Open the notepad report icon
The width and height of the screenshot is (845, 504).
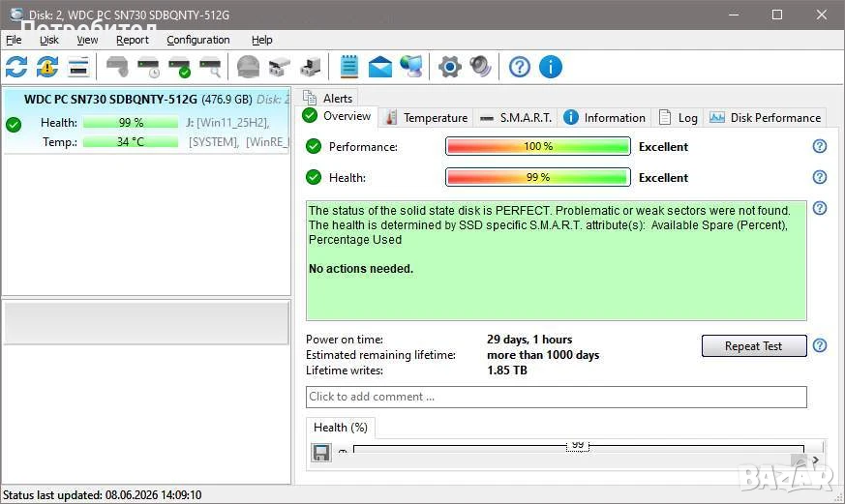pyautogui.click(x=349, y=67)
